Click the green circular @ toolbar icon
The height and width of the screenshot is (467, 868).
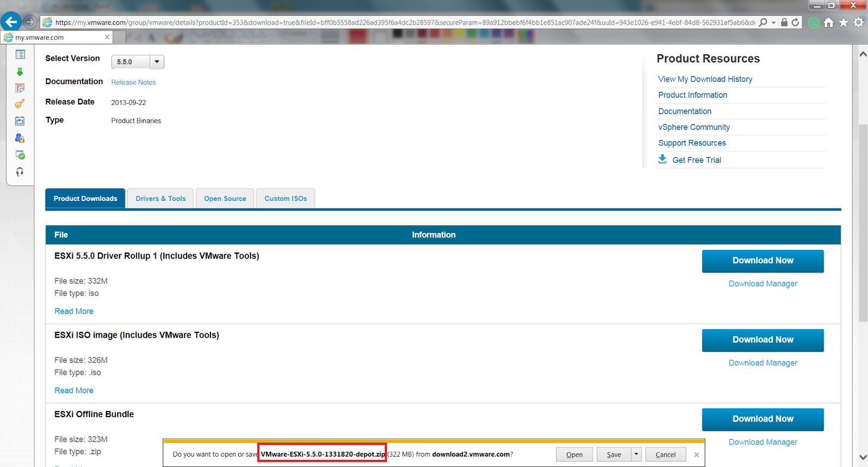[813, 23]
